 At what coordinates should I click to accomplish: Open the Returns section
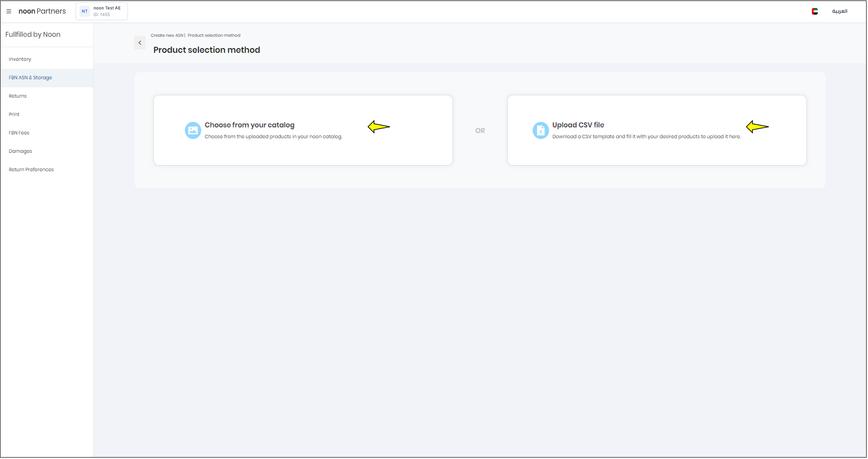pos(17,95)
